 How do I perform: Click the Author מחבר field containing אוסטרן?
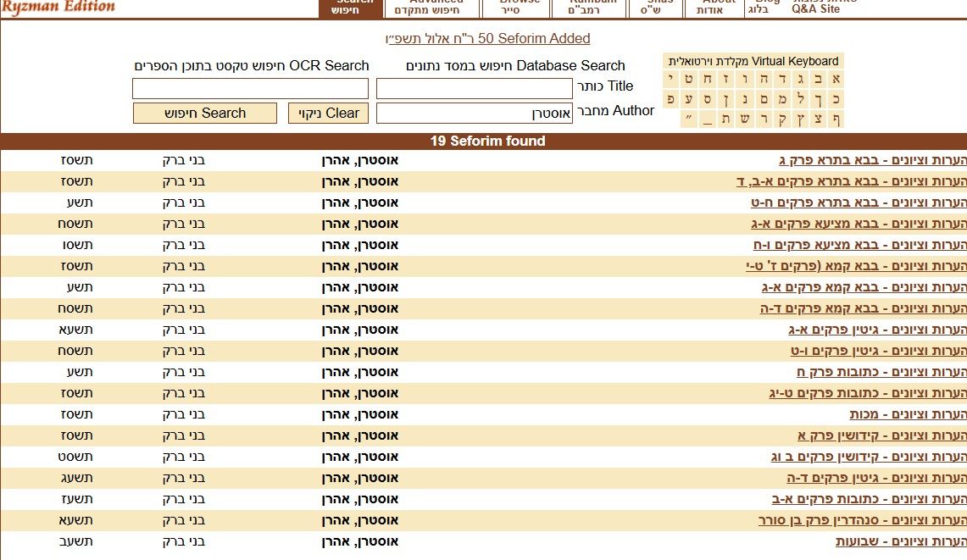[475, 114]
